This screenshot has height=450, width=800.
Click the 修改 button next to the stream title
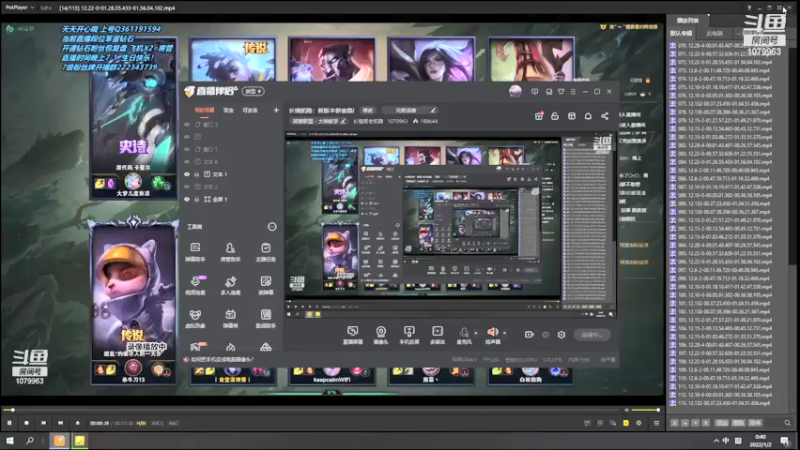[367, 110]
